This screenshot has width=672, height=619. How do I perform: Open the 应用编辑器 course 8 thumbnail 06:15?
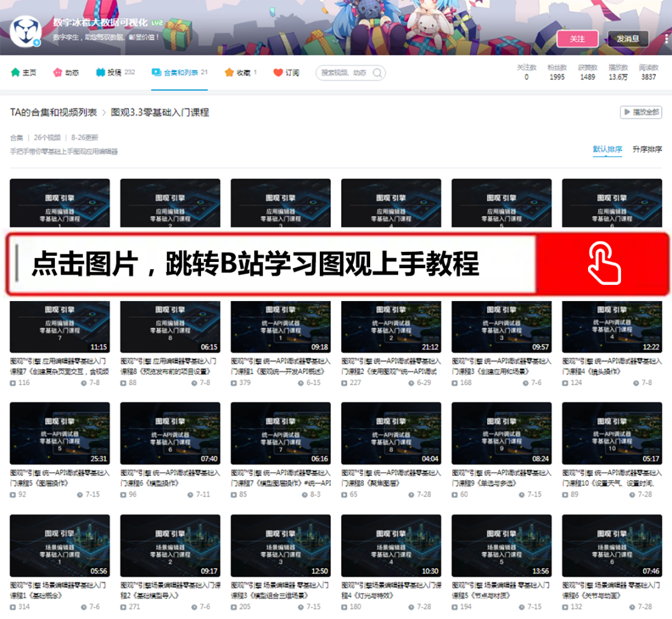[170, 327]
